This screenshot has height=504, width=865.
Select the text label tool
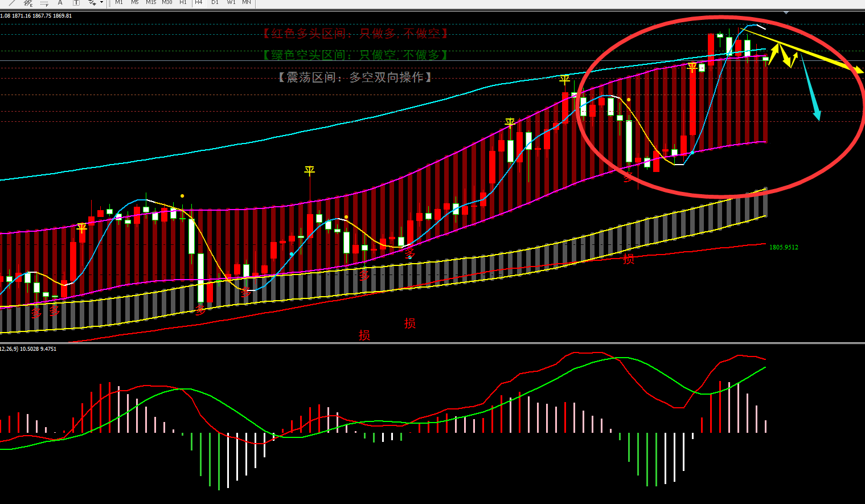tap(76, 3)
